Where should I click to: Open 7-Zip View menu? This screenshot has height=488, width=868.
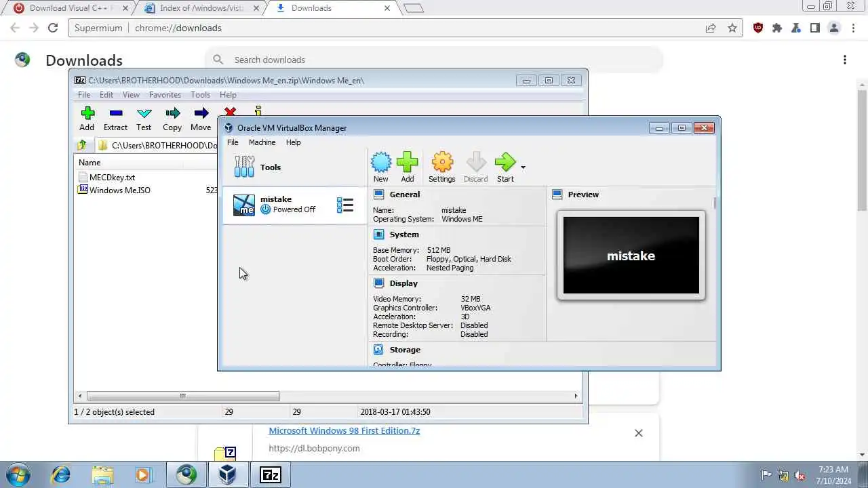[131, 95]
